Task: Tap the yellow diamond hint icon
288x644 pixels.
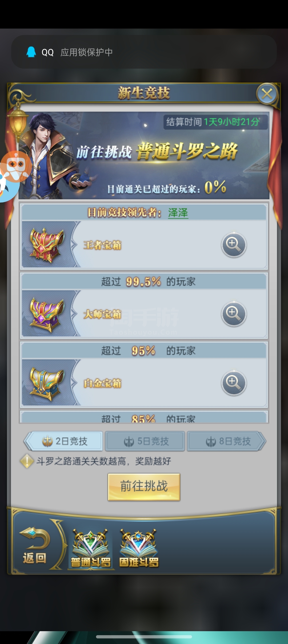Action: [x=27, y=461]
